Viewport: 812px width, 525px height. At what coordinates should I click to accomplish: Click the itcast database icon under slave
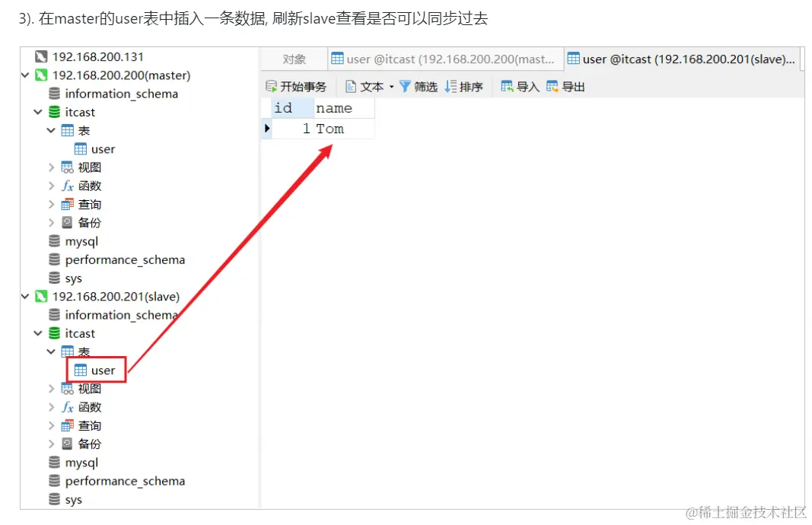pos(54,333)
